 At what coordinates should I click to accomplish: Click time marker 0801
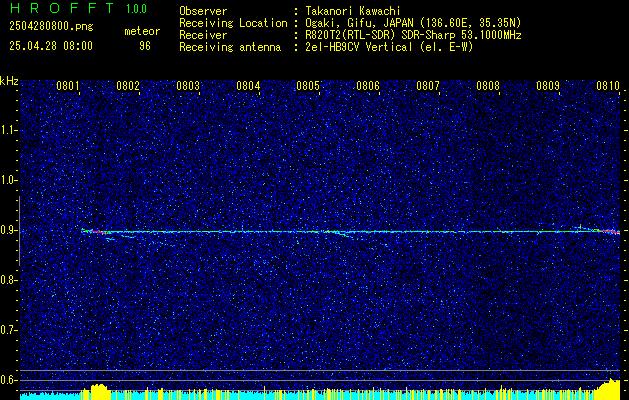click(x=67, y=86)
